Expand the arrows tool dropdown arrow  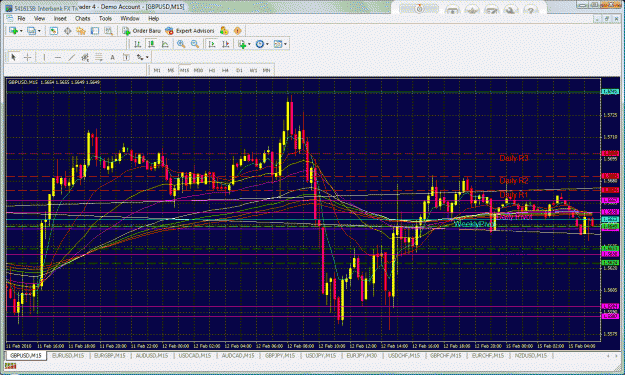(147, 57)
